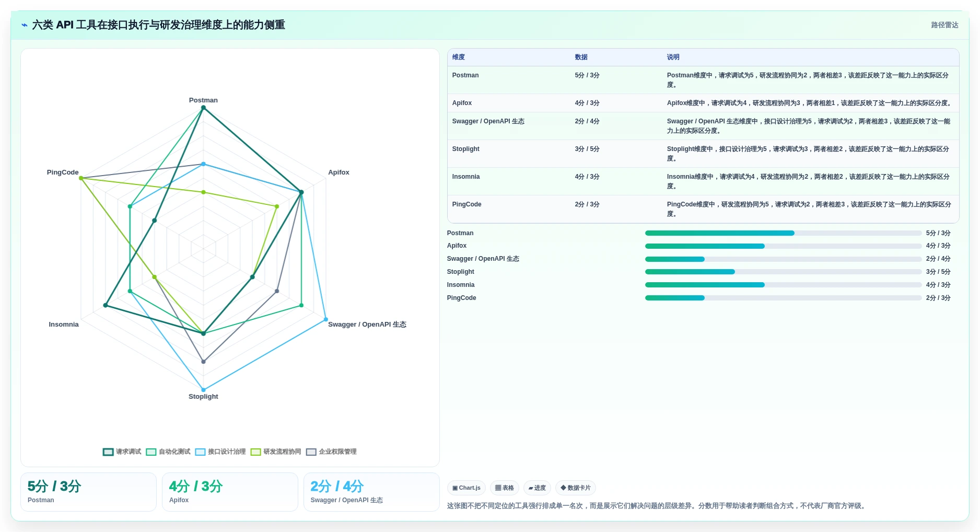Toggle the 自动化测试 legend series
Viewport: 980px width, 532px height.
[168, 452]
